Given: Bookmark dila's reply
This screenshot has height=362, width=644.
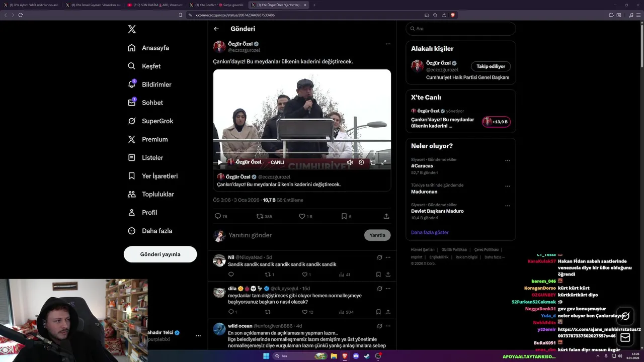Looking at the screenshot, I should pyautogui.click(x=378, y=312).
